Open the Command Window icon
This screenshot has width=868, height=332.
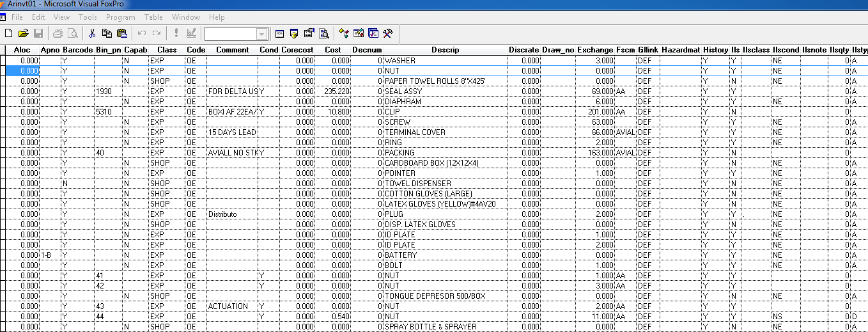pos(279,33)
